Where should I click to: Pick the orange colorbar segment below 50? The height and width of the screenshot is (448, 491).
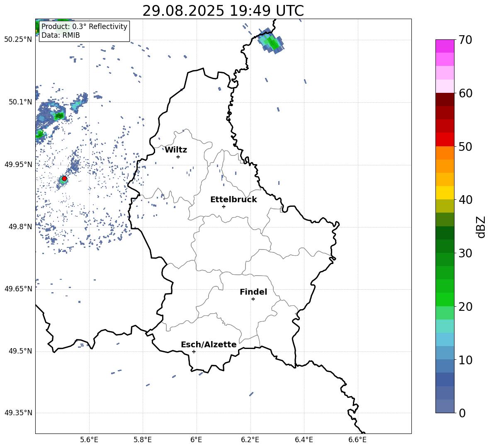(445, 153)
